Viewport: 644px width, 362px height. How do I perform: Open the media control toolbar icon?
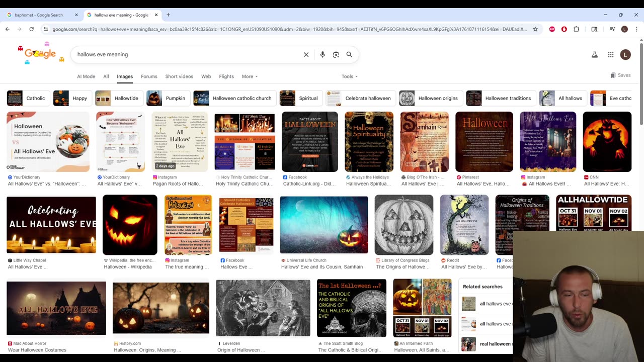point(612,29)
